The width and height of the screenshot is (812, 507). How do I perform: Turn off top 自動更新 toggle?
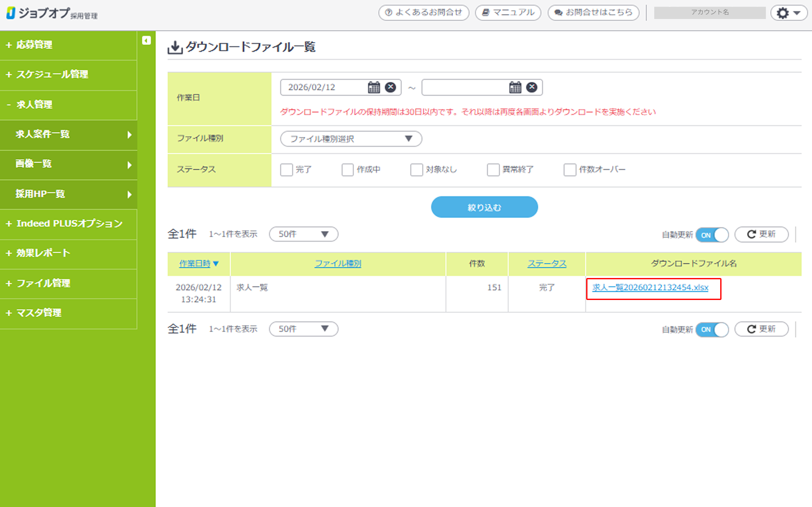tap(712, 235)
